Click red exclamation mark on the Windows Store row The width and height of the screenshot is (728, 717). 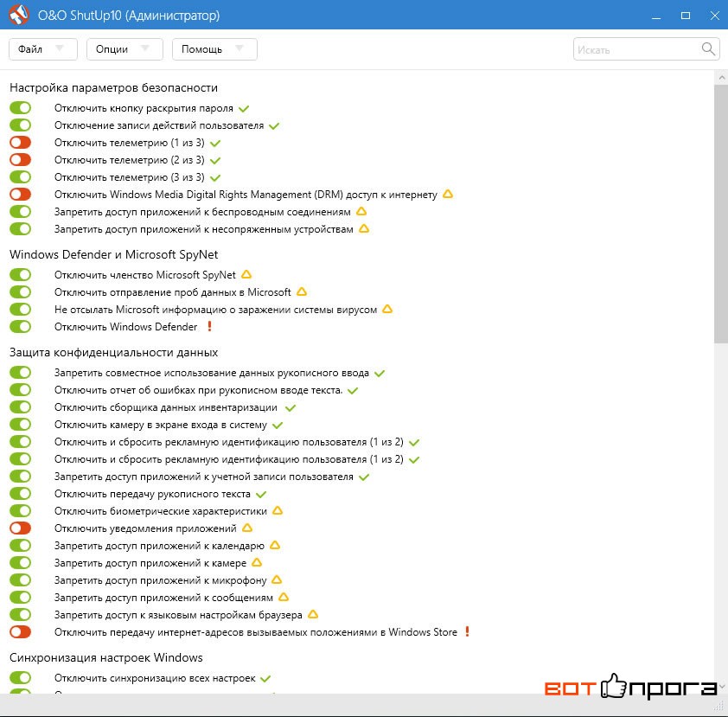coord(468,631)
